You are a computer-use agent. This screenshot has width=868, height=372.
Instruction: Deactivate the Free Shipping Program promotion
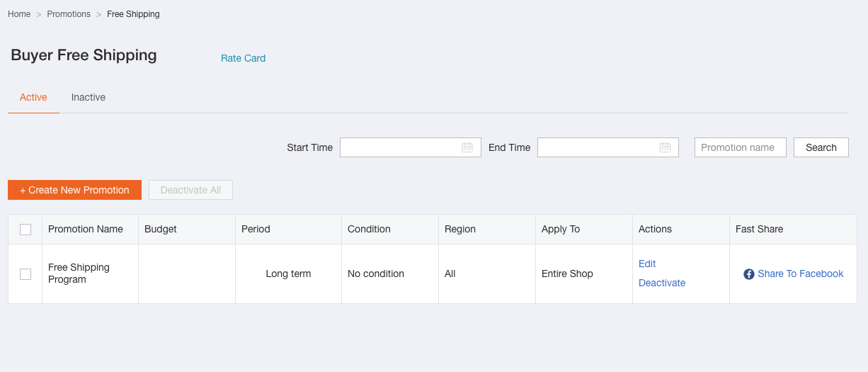click(662, 283)
